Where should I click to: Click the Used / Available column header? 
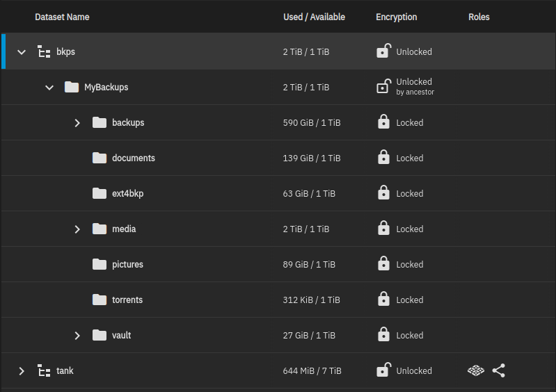[x=314, y=17]
